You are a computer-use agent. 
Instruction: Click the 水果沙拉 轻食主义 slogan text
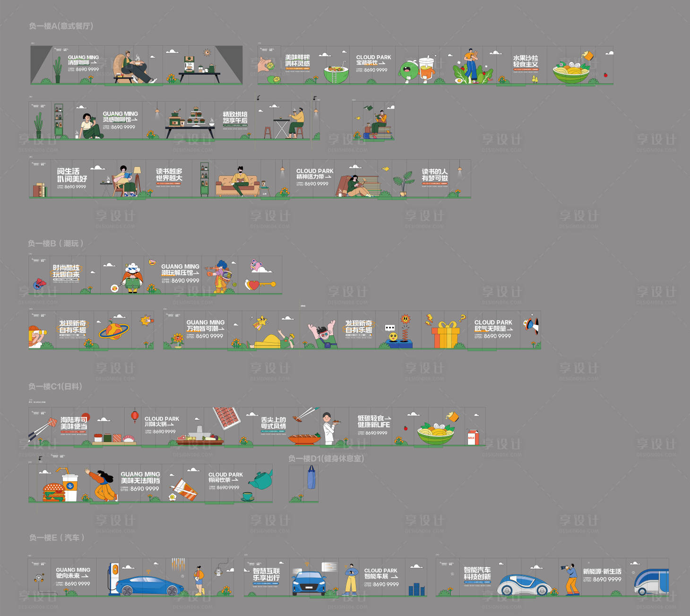tap(526, 61)
